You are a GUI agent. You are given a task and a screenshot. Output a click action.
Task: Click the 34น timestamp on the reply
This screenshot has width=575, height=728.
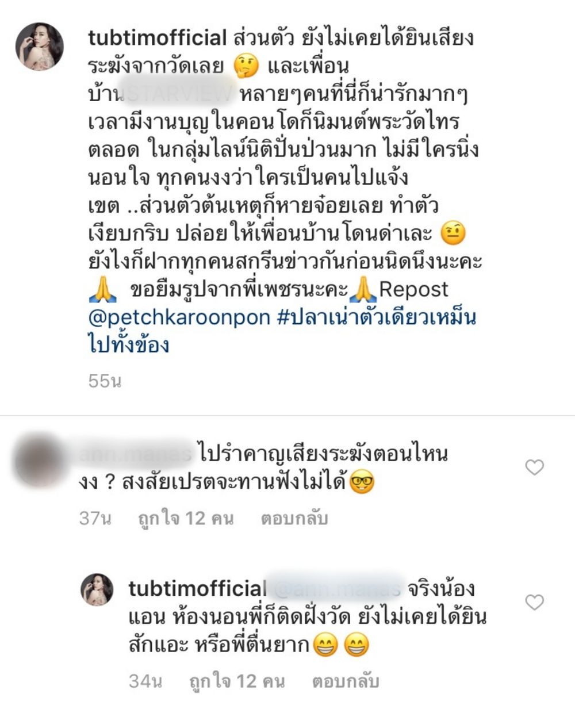[x=145, y=681]
